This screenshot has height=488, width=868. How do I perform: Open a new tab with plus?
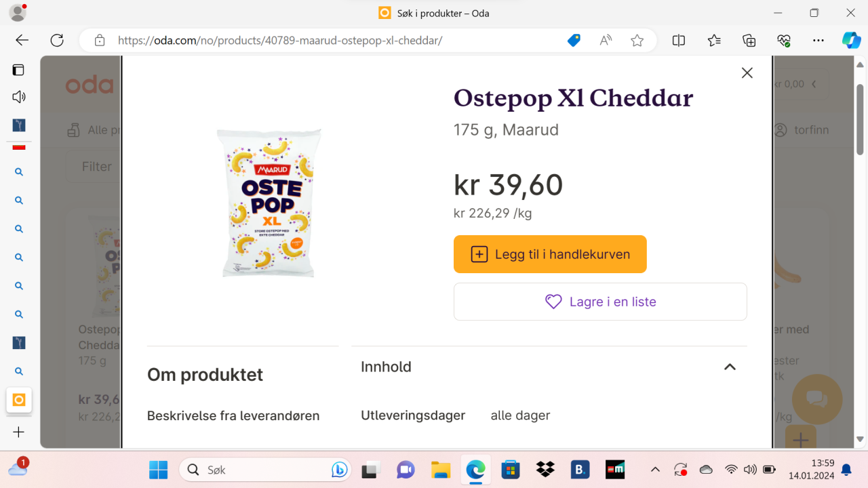(19, 432)
